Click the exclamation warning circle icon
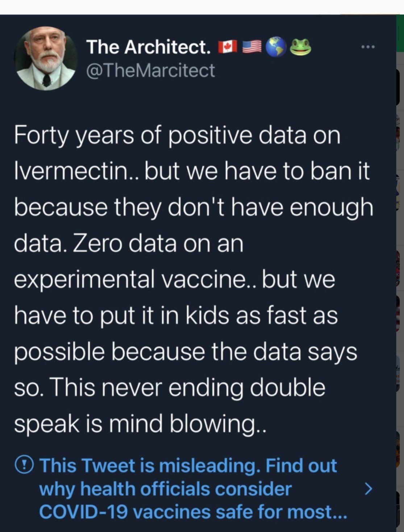The width and height of the screenshot is (404, 532). (x=24, y=464)
